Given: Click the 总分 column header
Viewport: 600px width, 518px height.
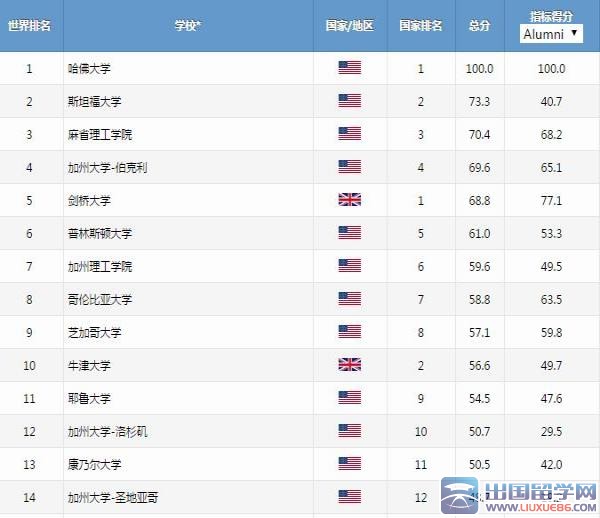Looking at the screenshot, I should 479,24.
